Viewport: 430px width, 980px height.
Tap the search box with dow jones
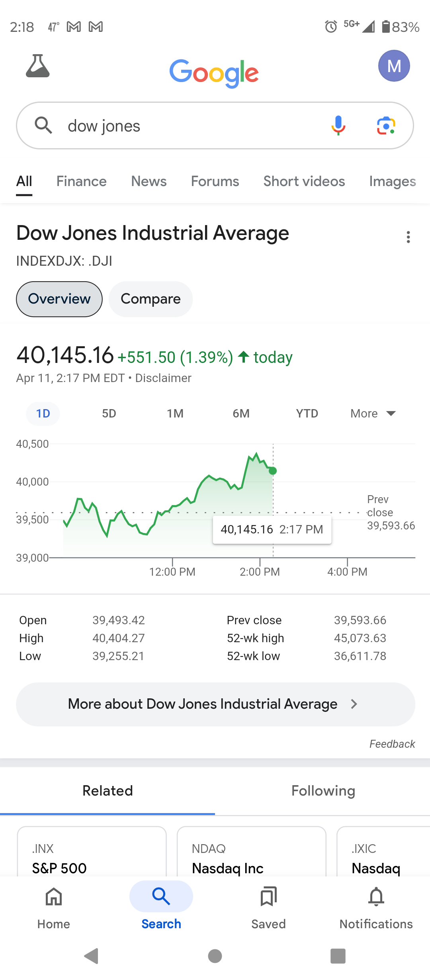pos(191,126)
